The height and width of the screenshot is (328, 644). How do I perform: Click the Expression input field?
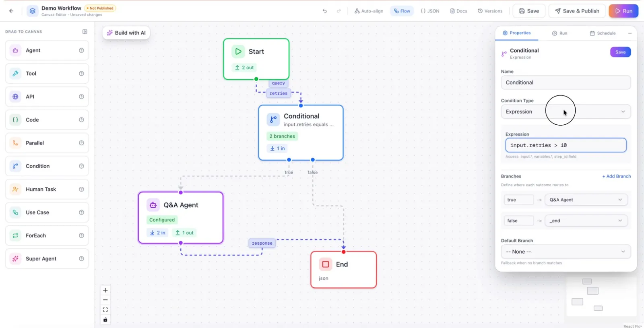[566, 145]
